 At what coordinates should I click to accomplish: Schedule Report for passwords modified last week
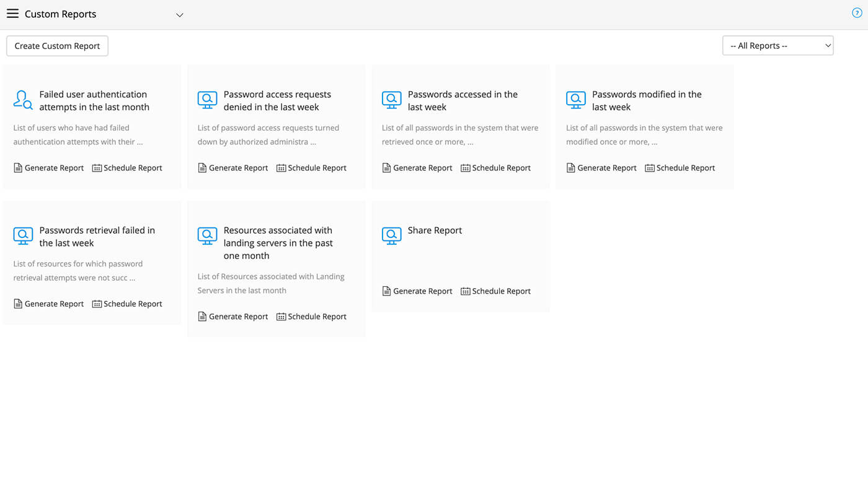680,168
